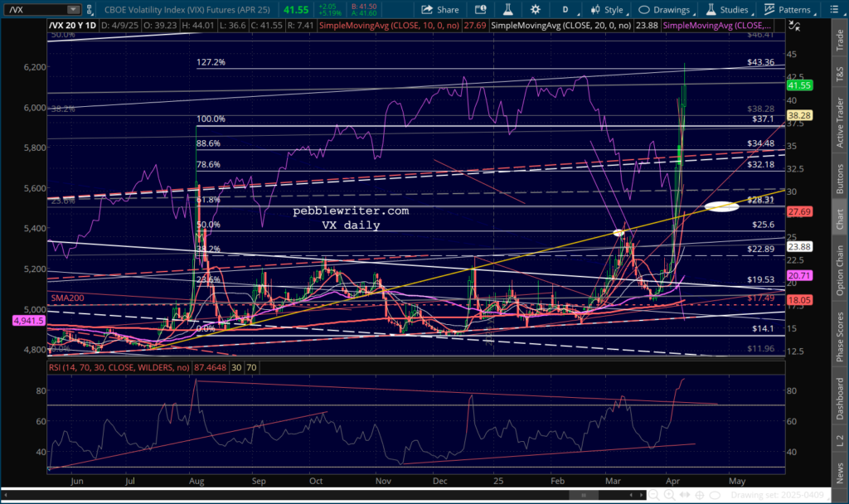Open the Patterns dropdown menu

pos(788,10)
